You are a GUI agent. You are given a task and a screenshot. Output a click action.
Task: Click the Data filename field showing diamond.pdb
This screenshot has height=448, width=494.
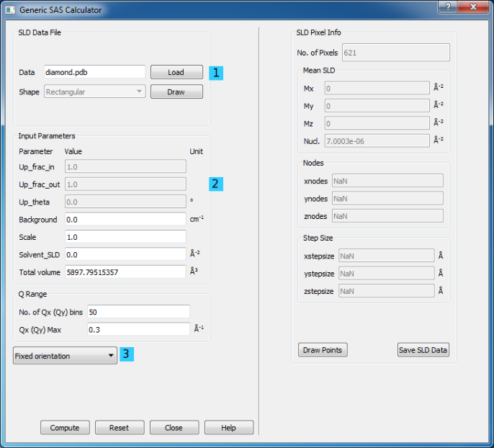coord(94,72)
